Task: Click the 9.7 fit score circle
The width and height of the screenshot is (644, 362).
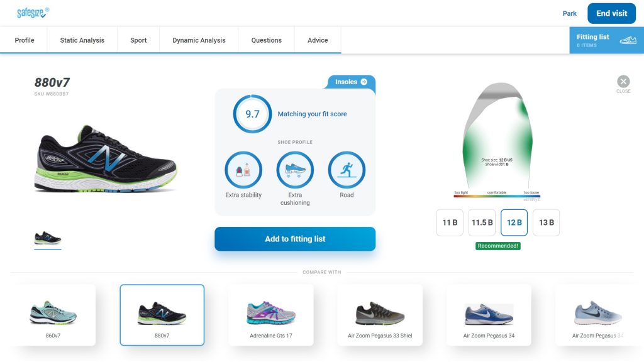Action: click(252, 114)
